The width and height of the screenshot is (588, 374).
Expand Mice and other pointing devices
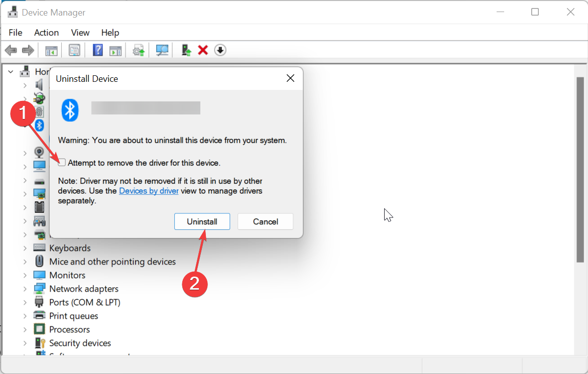[25, 262]
